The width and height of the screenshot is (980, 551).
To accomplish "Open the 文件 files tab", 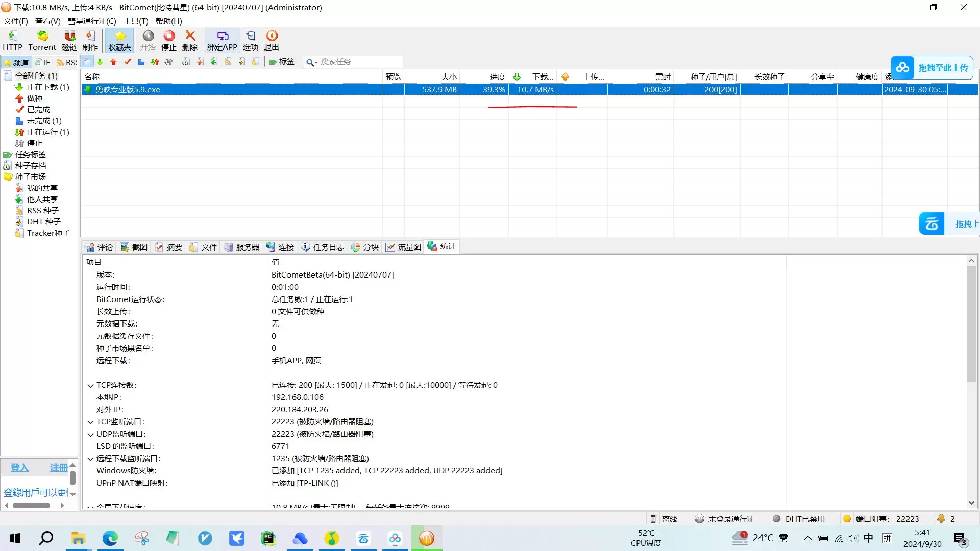I will click(204, 247).
